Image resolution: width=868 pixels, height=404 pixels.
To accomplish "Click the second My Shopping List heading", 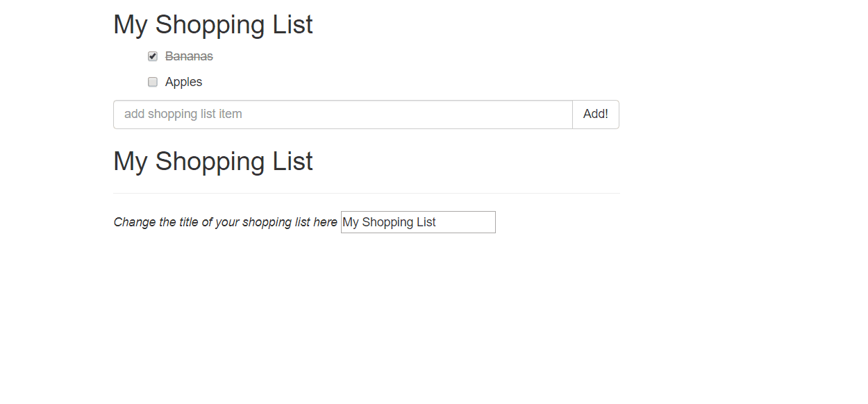I will pyautogui.click(x=212, y=162).
